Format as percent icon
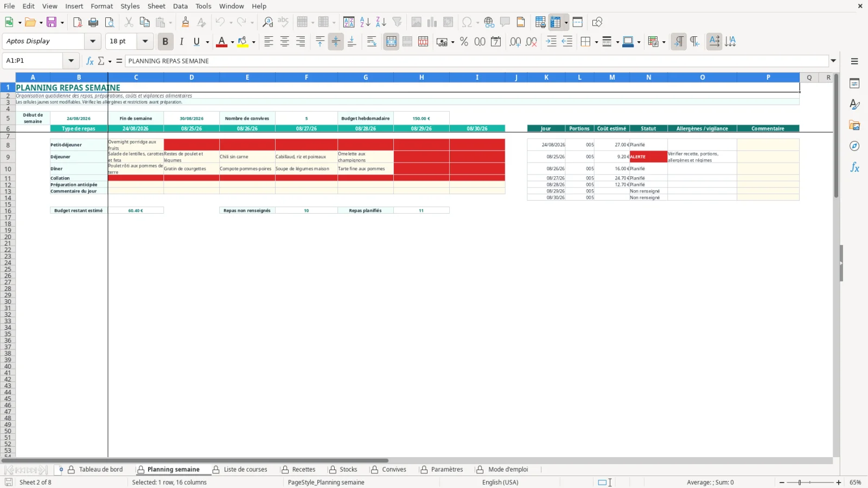This screenshot has width=868, height=488. point(464,42)
